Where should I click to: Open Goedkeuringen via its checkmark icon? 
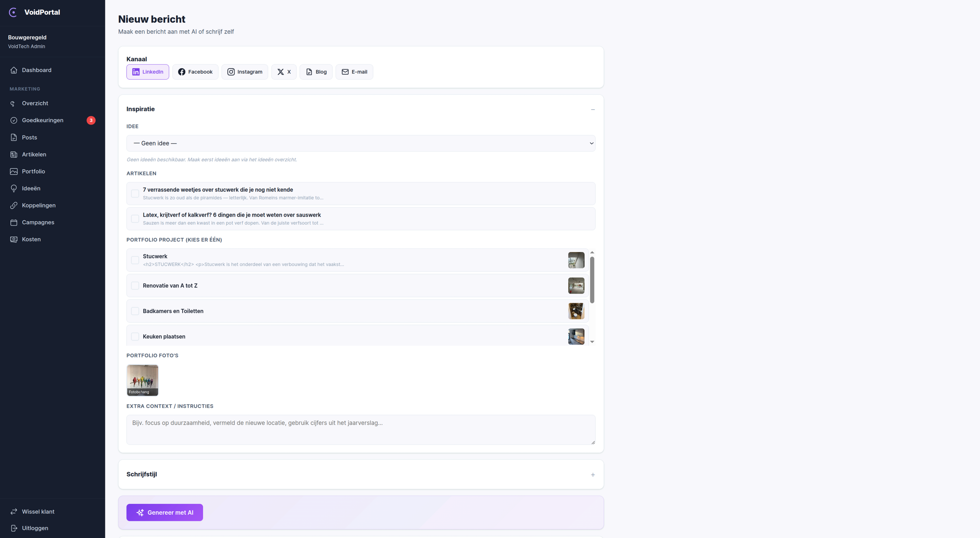pyautogui.click(x=14, y=120)
